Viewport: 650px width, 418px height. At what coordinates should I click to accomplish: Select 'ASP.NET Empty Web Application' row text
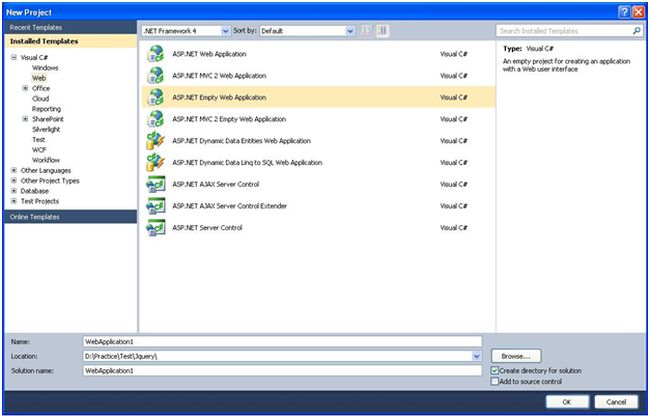click(219, 97)
